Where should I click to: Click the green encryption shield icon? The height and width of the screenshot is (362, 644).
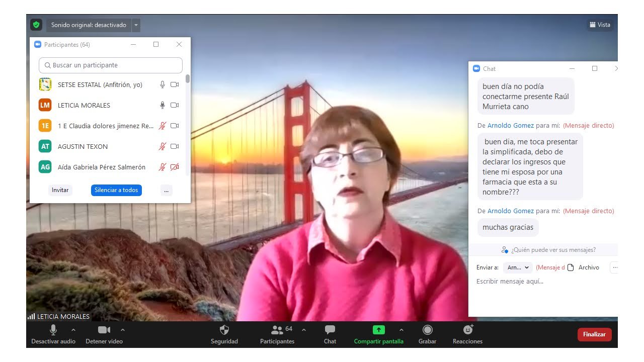pyautogui.click(x=36, y=25)
